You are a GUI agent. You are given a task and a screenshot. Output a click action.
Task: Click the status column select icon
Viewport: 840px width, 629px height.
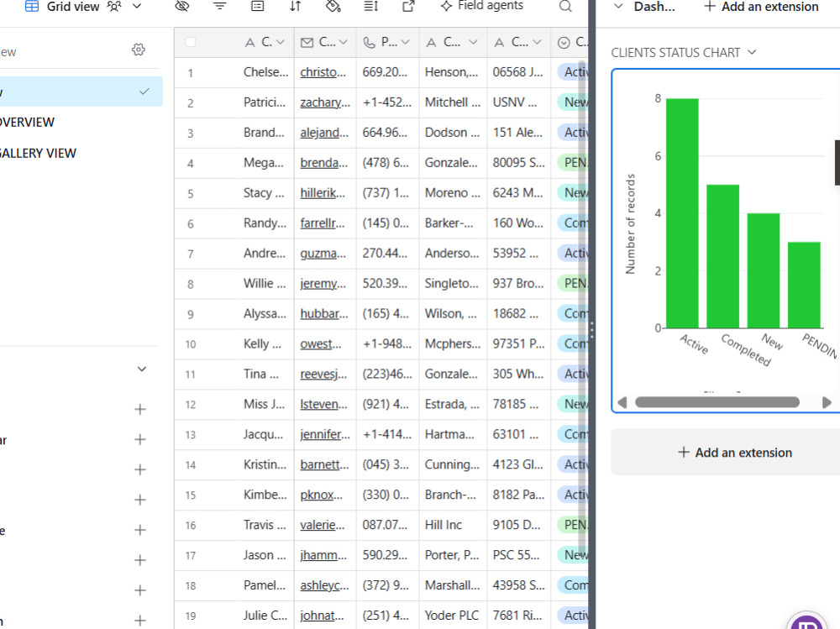564,43
